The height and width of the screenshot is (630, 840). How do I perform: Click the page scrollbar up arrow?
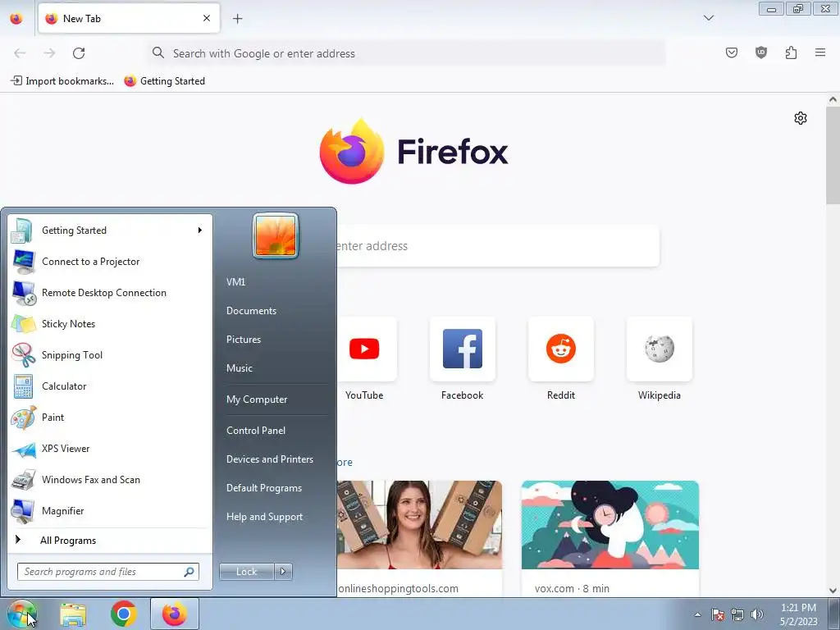coord(833,99)
